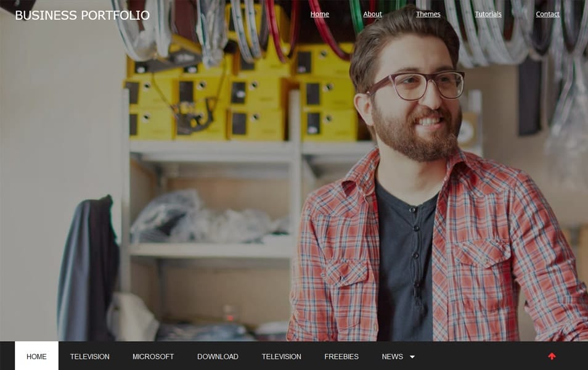Go to the Tutorials page
Screen dimensions: 588x370
point(488,14)
